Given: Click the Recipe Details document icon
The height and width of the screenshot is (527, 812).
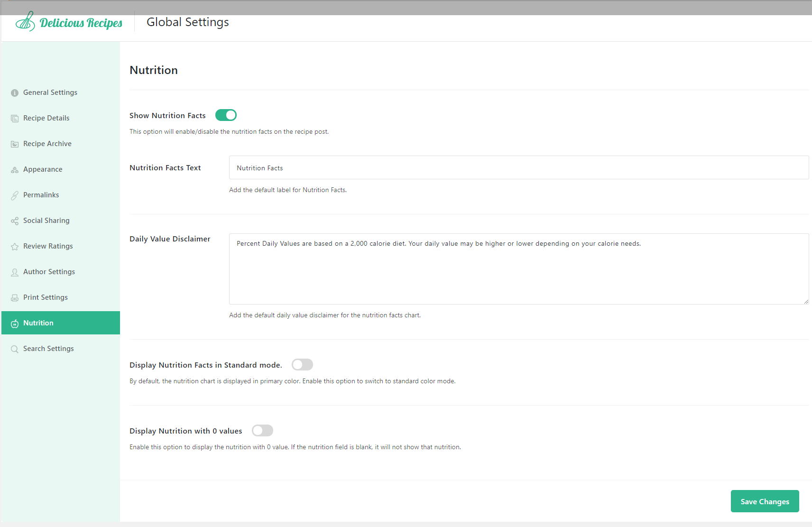Looking at the screenshot, I should tap(15, 118).
